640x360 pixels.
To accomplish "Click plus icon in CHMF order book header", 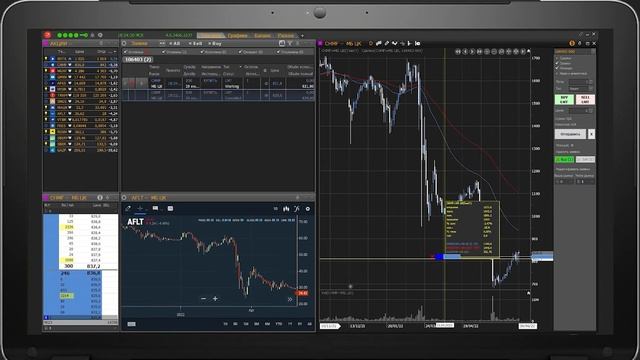I will [107, 198].
